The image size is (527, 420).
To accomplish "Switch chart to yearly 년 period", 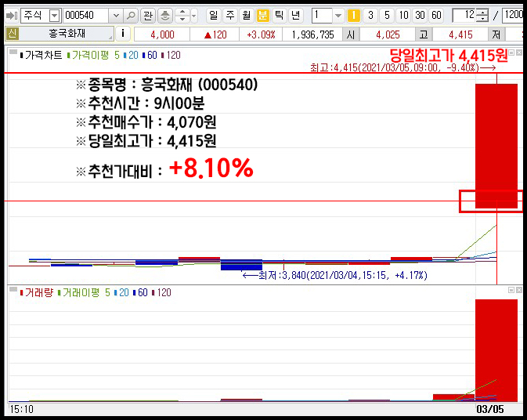I will 296,16.
